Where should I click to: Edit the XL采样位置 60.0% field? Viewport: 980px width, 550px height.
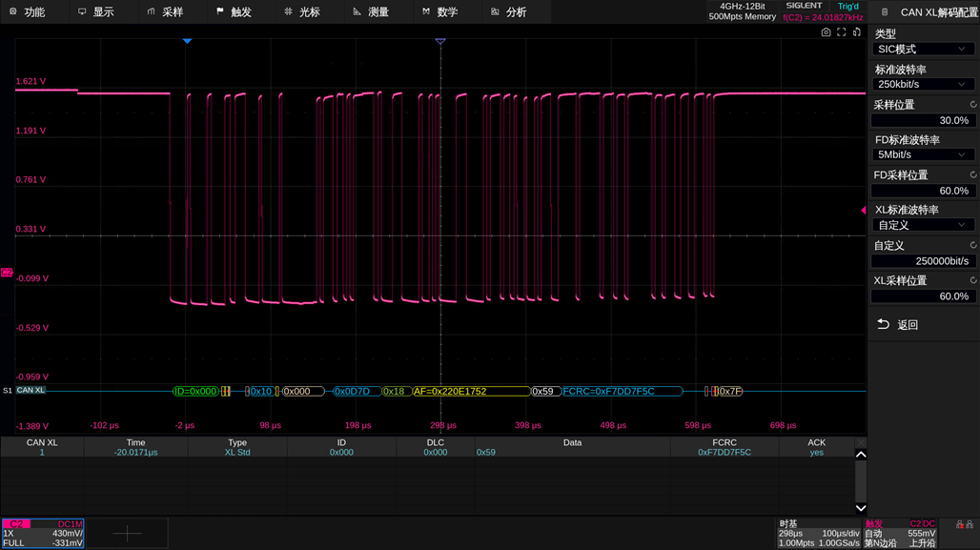click(x=923, y=296)
